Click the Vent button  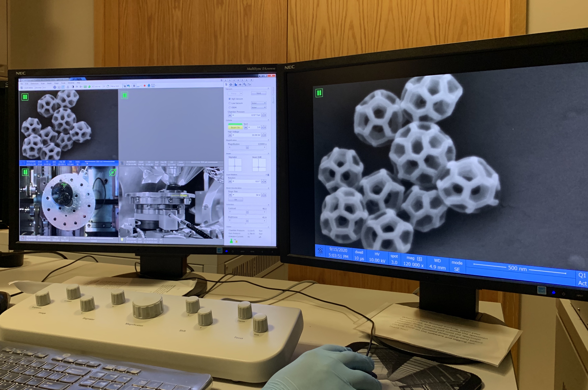click(x=259, y=93)
